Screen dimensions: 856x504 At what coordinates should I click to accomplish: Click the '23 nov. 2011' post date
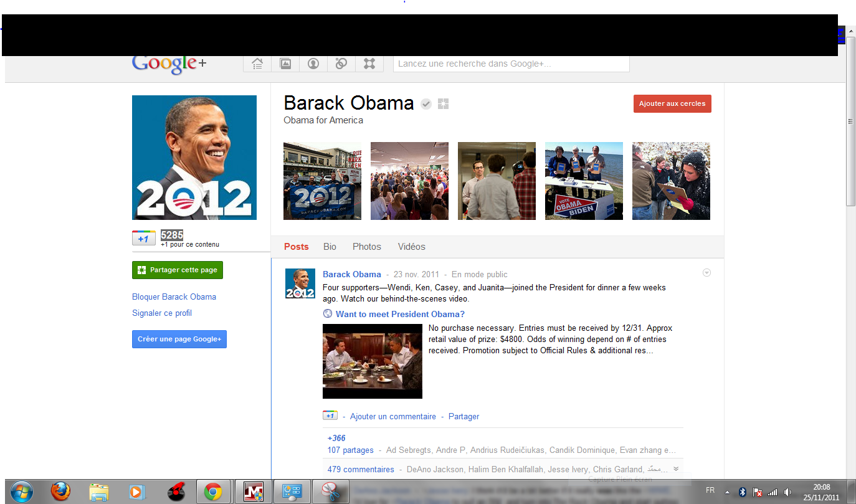point(416,274)
